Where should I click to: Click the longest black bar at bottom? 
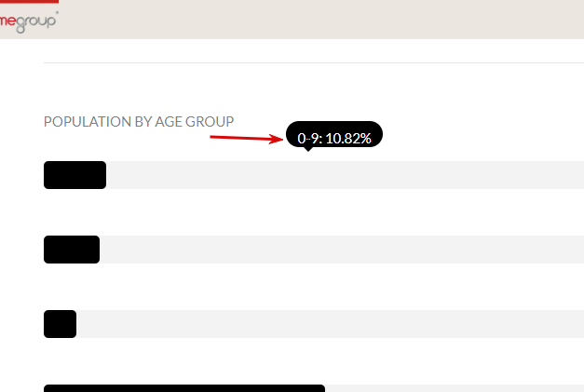(x=183, y=387)
